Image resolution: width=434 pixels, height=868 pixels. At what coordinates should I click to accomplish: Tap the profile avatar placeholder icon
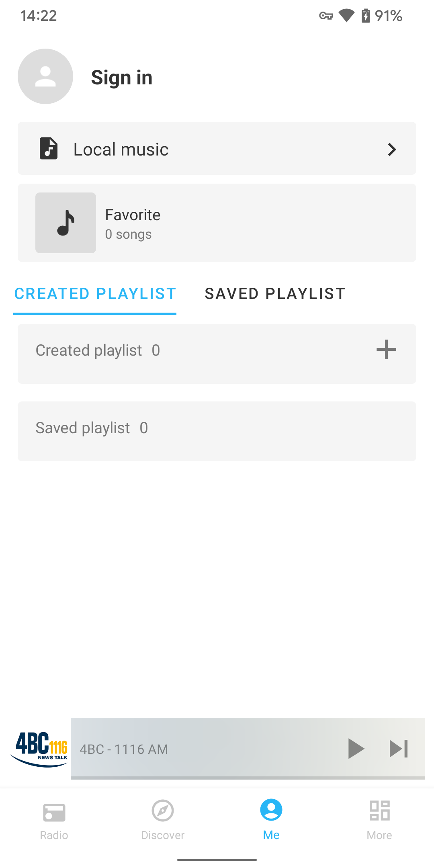click(45, 76)
